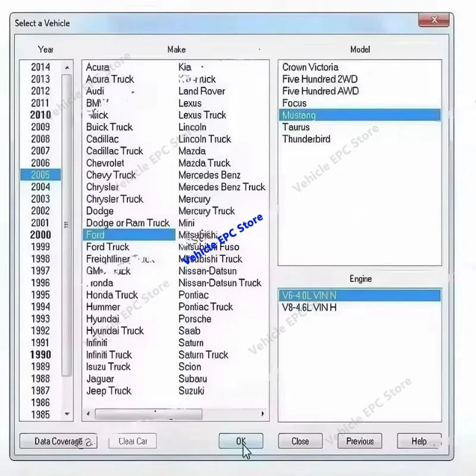
Task: Select the Suzuki make
Action: [x=191, y=391]
